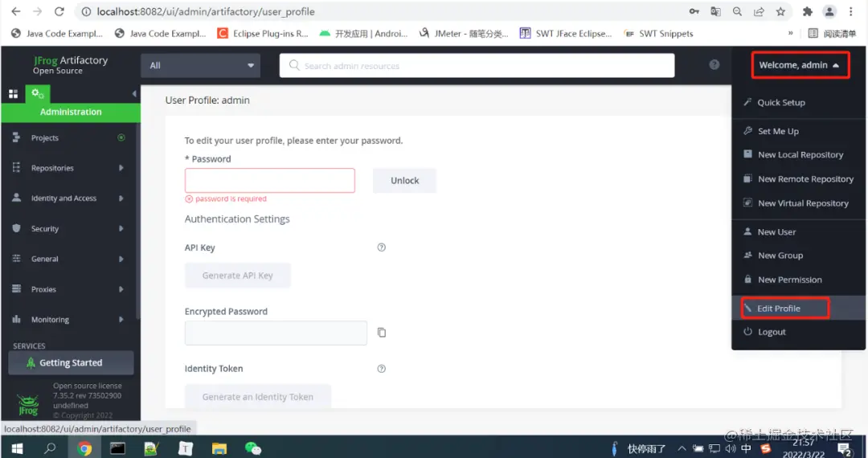Open the Eclipse Plug-ins bookmark

tap(262, 33)
